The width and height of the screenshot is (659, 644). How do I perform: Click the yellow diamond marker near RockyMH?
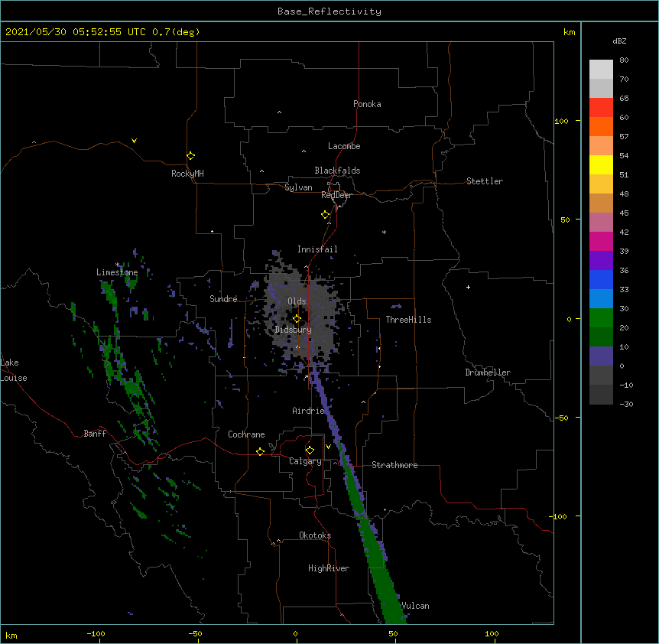[x=191, y=156]
